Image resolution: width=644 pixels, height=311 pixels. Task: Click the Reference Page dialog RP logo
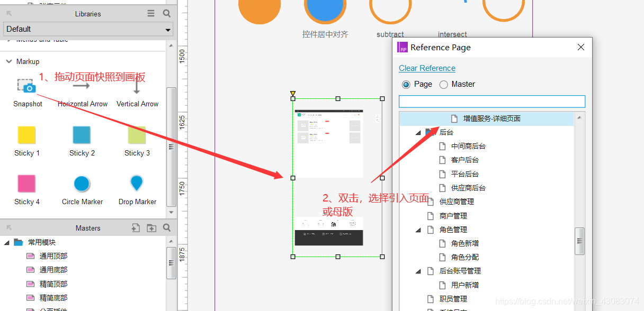(402, 47)
